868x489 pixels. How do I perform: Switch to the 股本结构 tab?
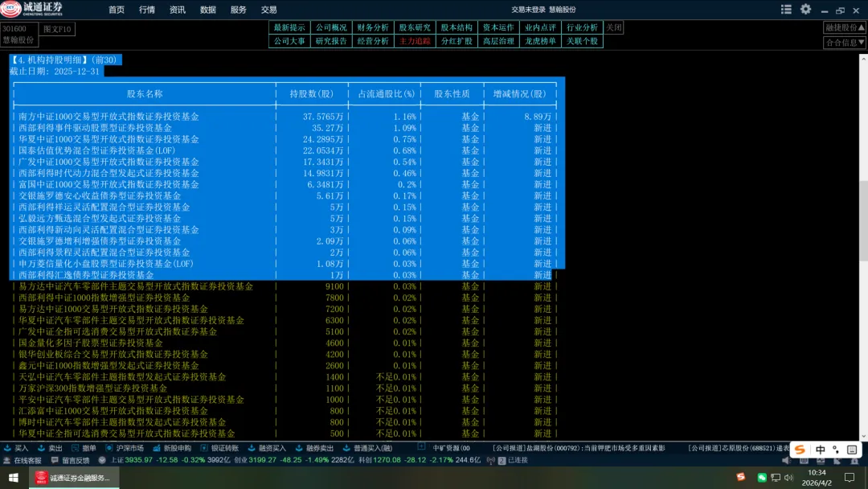[x=457, y=27]
